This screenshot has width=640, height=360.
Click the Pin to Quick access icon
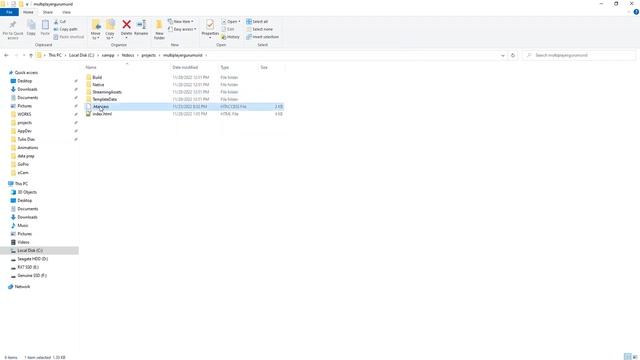(13, 25)
